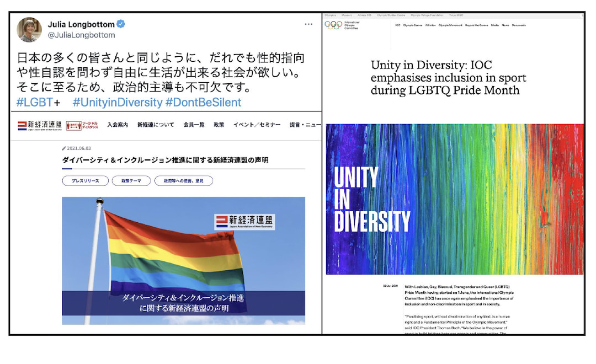Open the rainbow flag article image

183,261
